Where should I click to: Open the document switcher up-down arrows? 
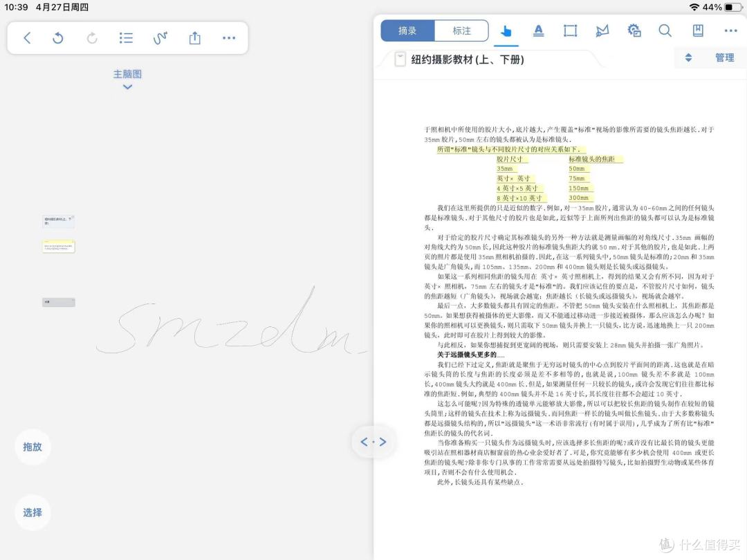tap(688, 58)
